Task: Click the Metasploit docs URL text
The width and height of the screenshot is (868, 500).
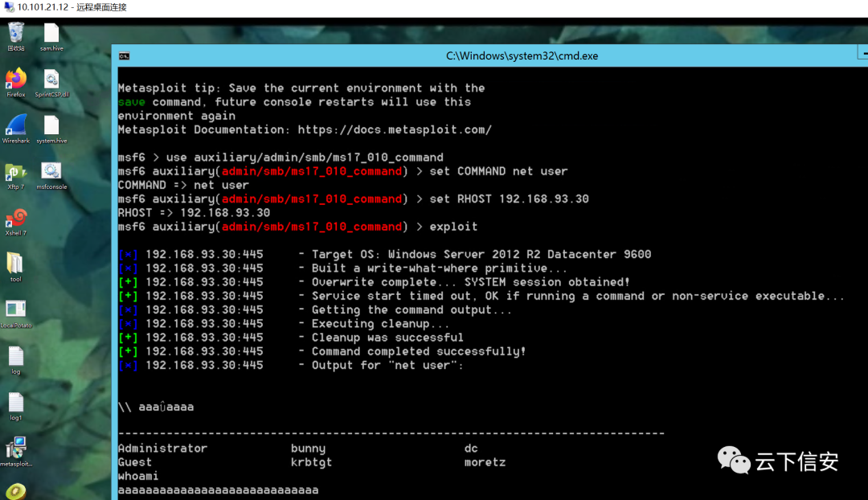Action: [395, 129]
